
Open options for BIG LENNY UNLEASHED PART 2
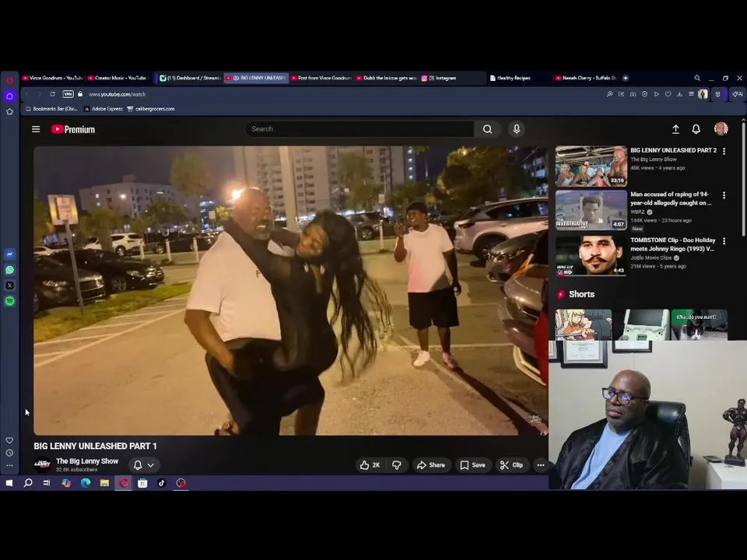coord(724,152)
